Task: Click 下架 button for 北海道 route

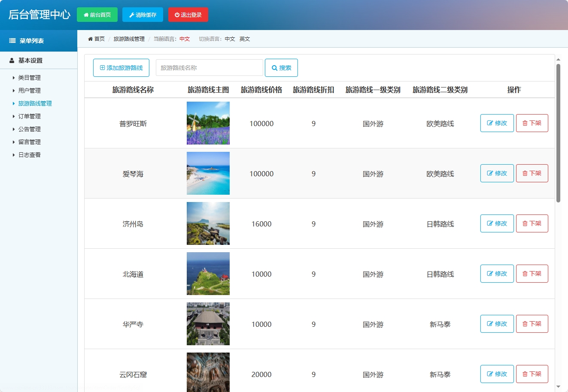Action: click(532, 274)
